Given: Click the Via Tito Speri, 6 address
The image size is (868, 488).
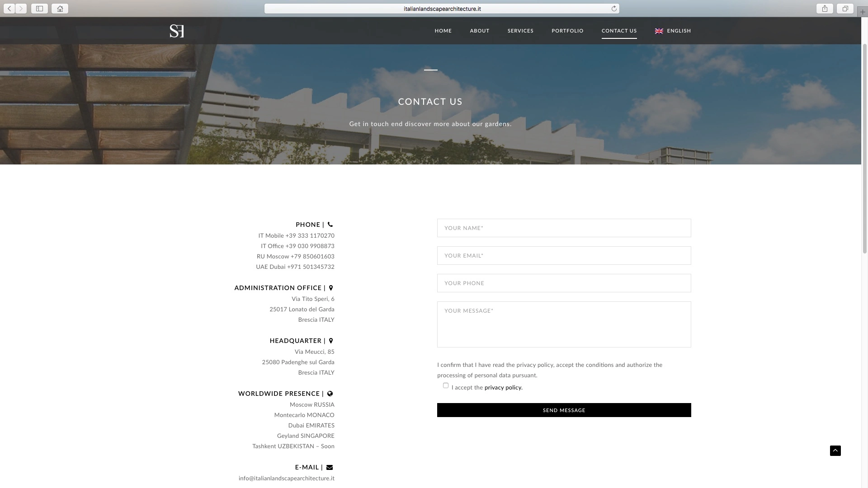Looking at the screenshot, I should pos(313,299).
